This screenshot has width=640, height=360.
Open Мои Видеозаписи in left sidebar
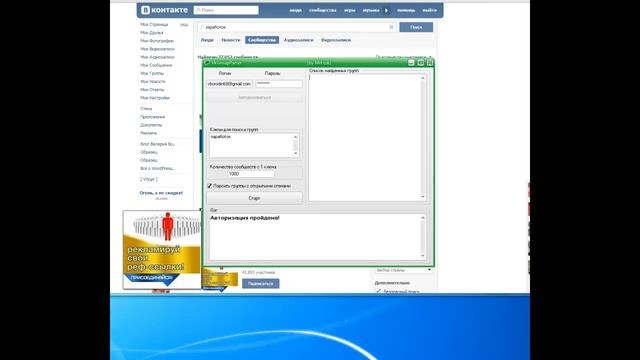pyautogui.click(x=157, y=49)
